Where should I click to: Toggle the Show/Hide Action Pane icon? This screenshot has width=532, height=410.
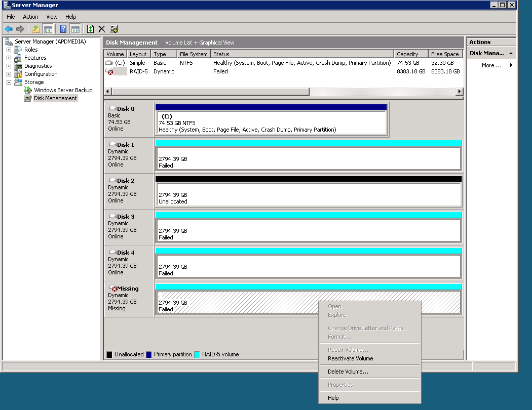click(75, 29)
